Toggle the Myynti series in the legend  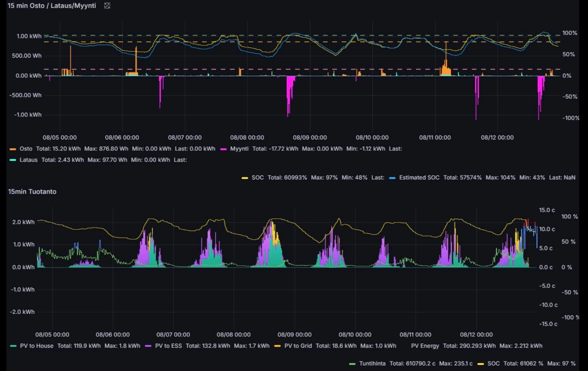tap(239, 149)
